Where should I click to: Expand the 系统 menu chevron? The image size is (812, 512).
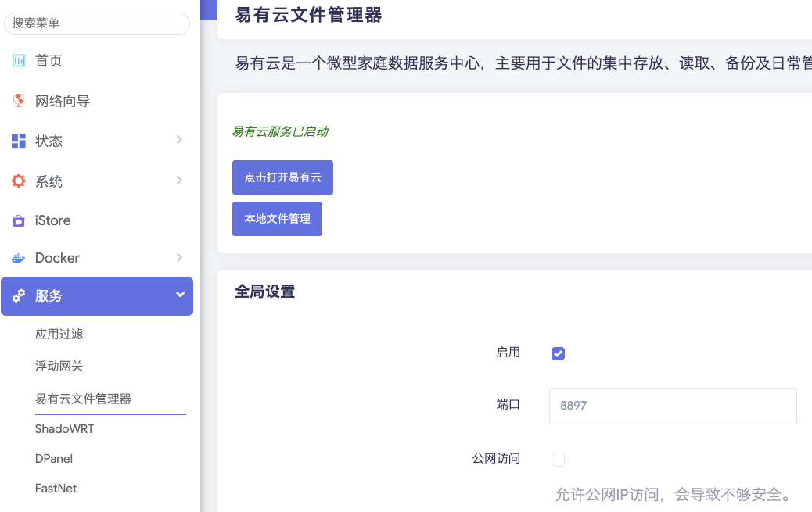[x=179, y=181]
